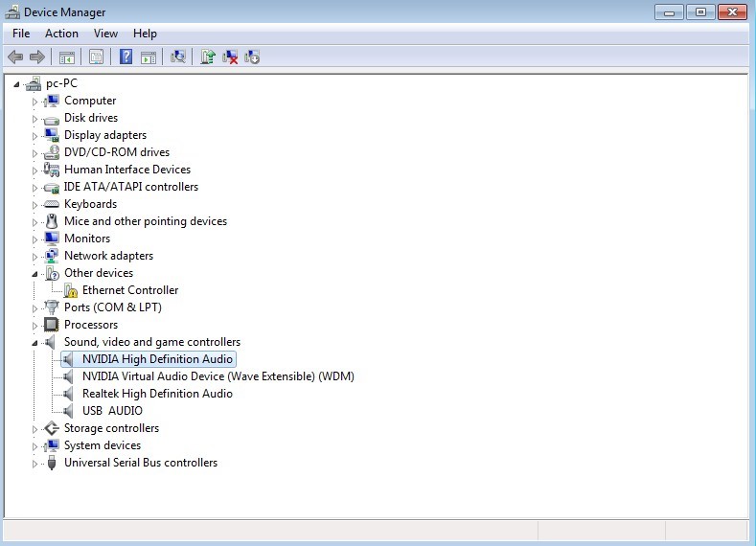Click the pc-PC computer icon
The image size is (756, 546).
click(34, 84)
